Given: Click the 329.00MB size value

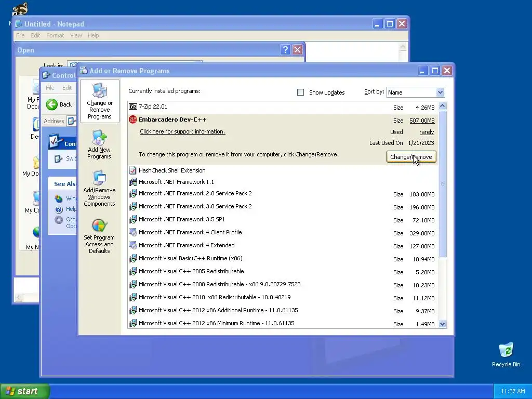Looking at the screenshot, I should point(422,233).
